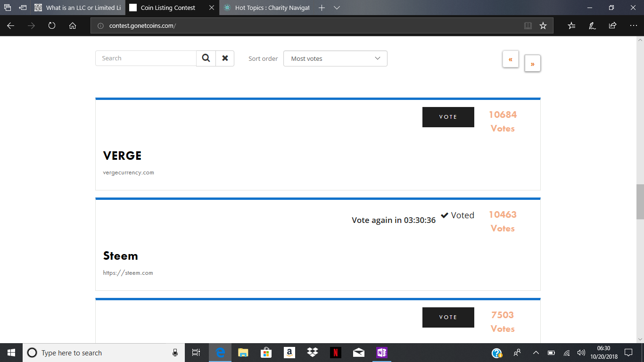Share this page using the share icon

(x=612, y=26)
